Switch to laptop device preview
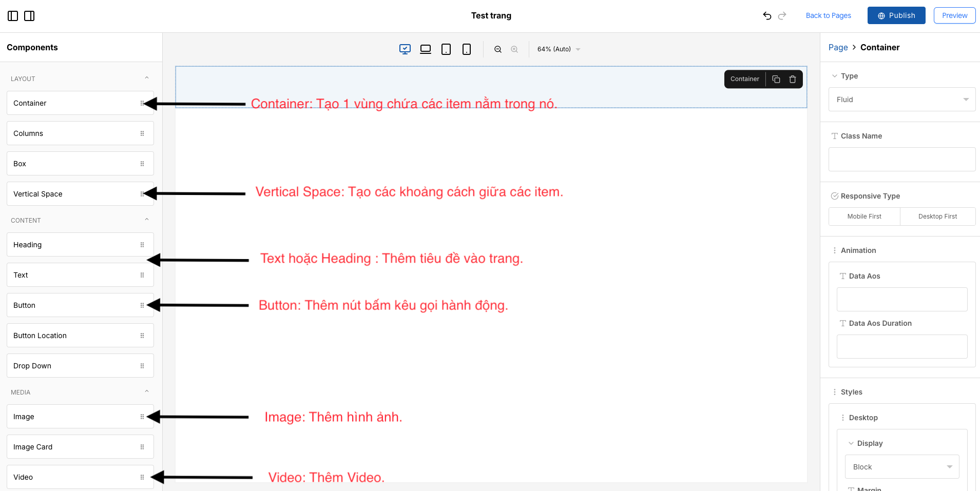The width and height of the screenshot is (980, 491). [426, 49]
